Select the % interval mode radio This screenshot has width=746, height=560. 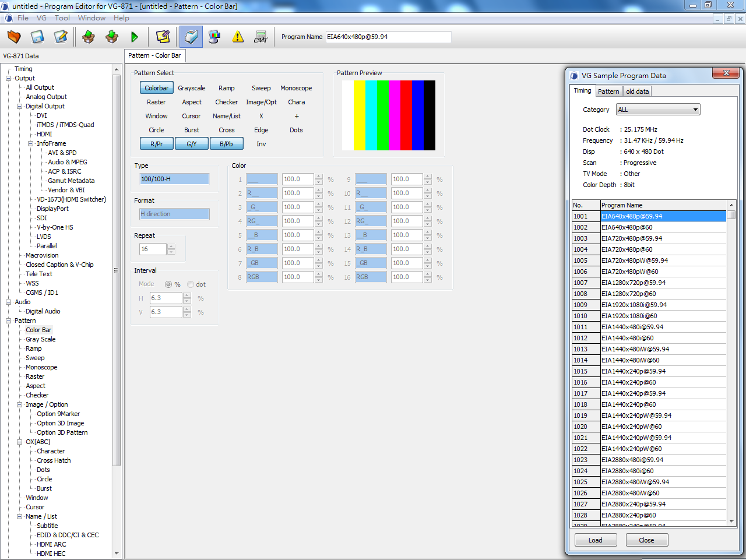coord(168,284)
